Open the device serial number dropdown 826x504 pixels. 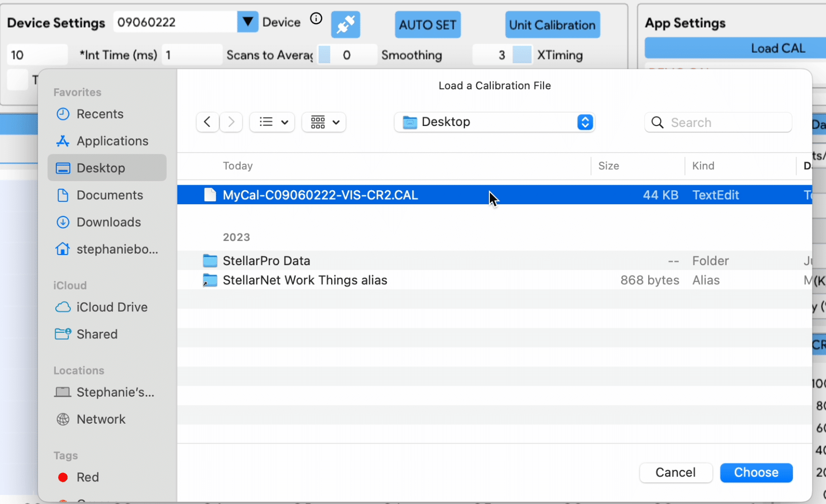pyautogui.click(x=248, y=22)
